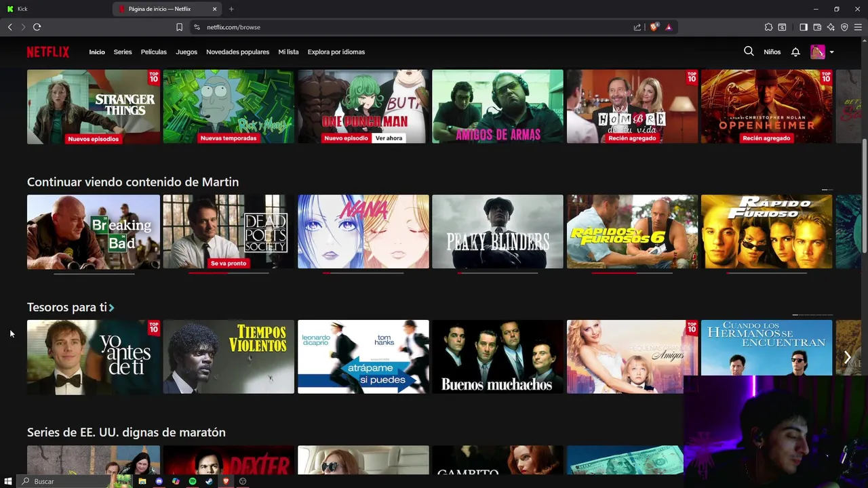The image size is (868, 488).
Task: Open Leo AI sparkle icon
Action: (831, 27)
